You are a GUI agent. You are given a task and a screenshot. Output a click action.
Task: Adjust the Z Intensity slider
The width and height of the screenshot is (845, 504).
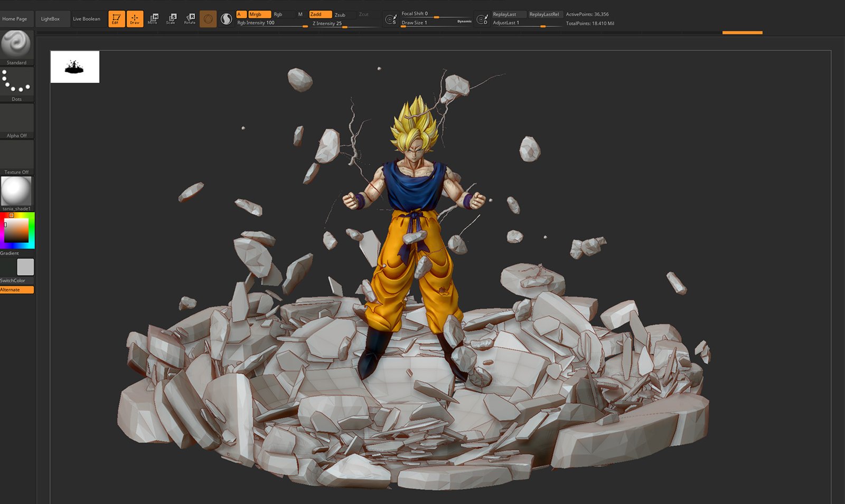tap(345, 24)
